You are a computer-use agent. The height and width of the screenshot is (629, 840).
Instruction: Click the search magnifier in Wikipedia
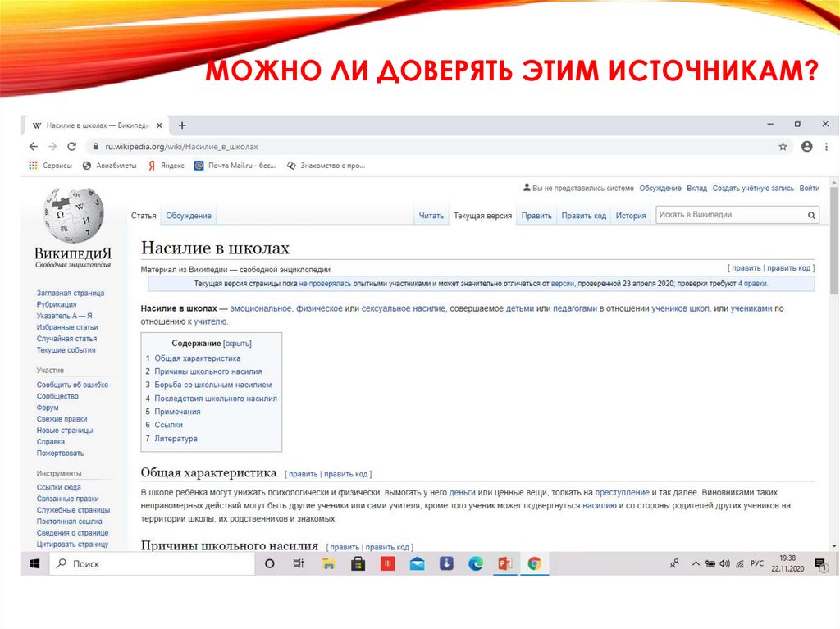click(x=811, y=215)
